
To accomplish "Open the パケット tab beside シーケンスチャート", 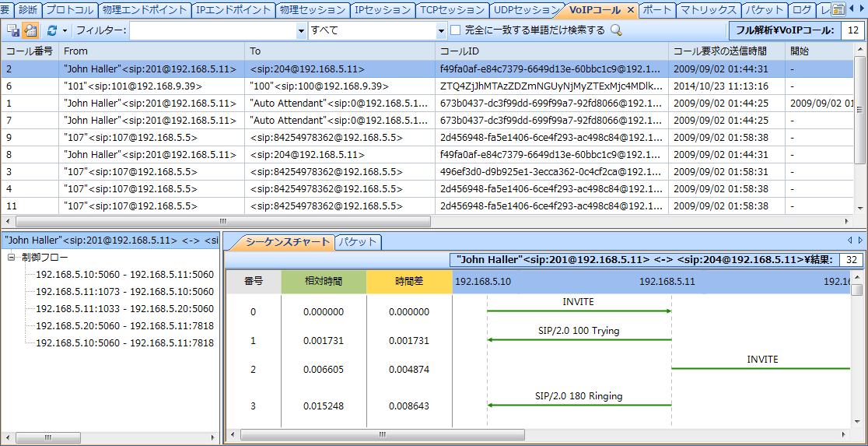I will 358,242.
